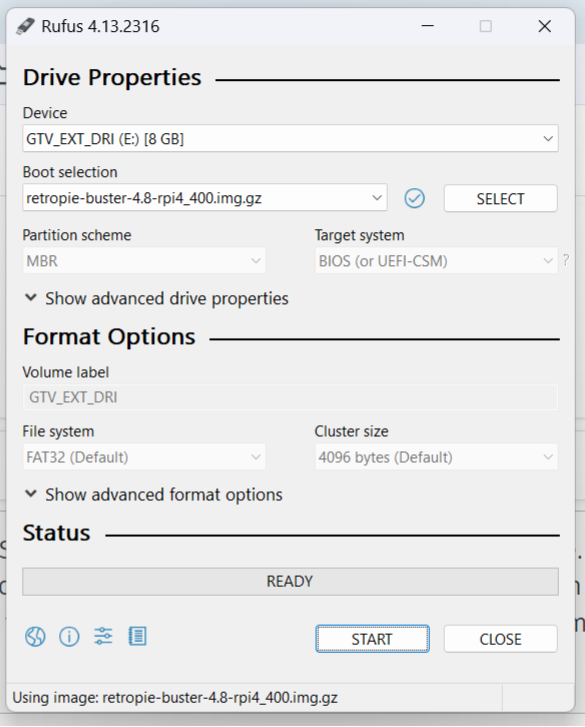Click the disabled maximize button

coord(486,26)
